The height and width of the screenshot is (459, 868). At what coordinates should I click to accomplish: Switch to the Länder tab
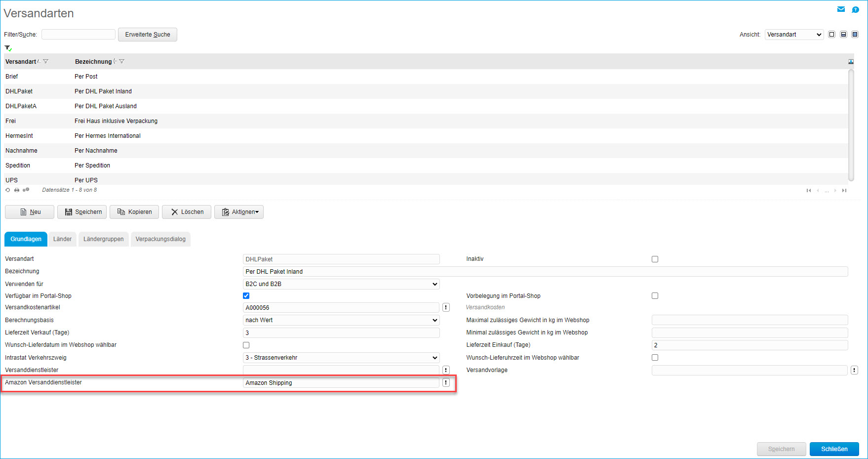[x=62, y=239]
